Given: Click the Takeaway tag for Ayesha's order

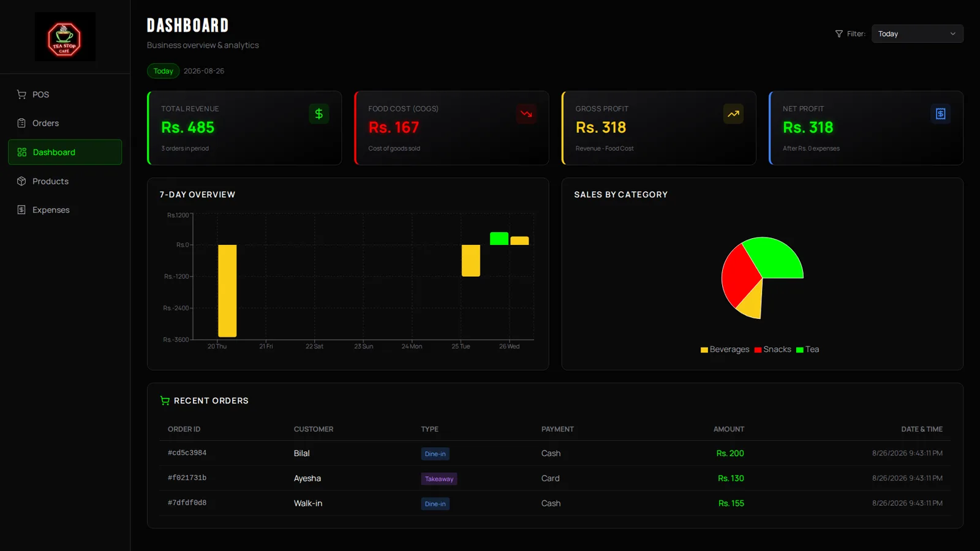Looking at the screenshot, I should point(439,479).
